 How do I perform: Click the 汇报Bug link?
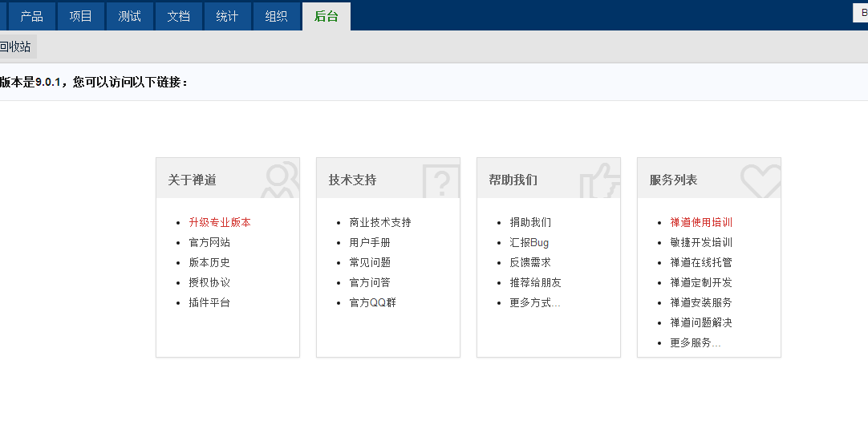pos(529,242)
